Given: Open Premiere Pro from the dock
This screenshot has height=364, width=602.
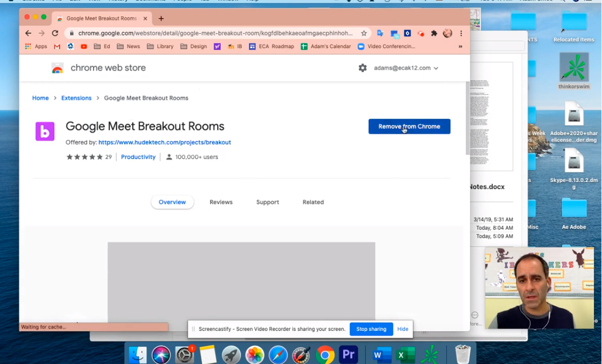Looking at the screenshot, I should [x=348, y=354].
